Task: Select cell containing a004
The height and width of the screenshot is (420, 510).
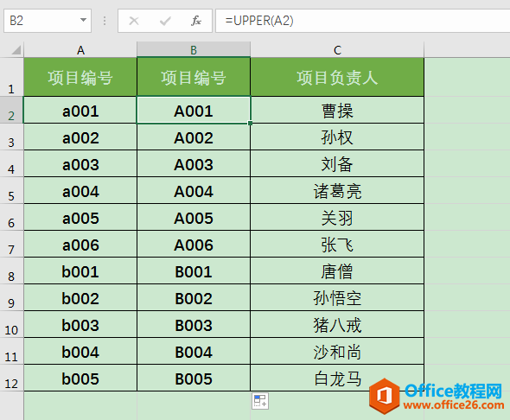Action: [x=80, y=190]
